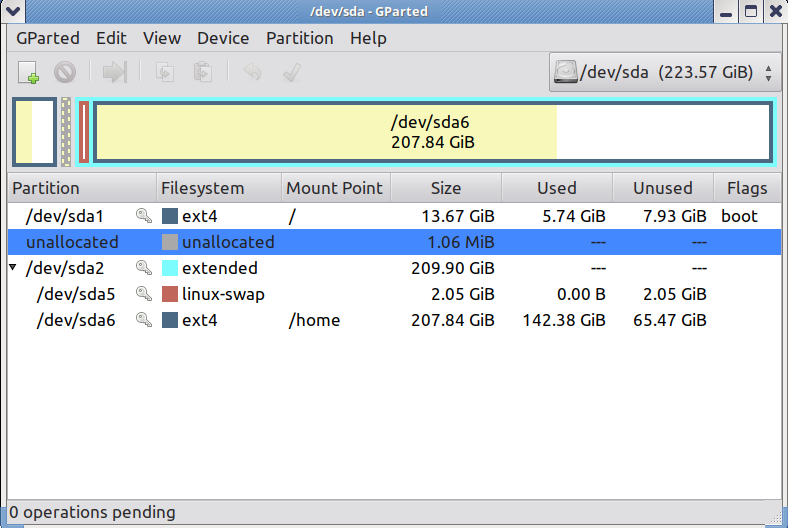788x528 pixels.
Task: Sort by the Unused column header
Action: [x=663, y=188]
